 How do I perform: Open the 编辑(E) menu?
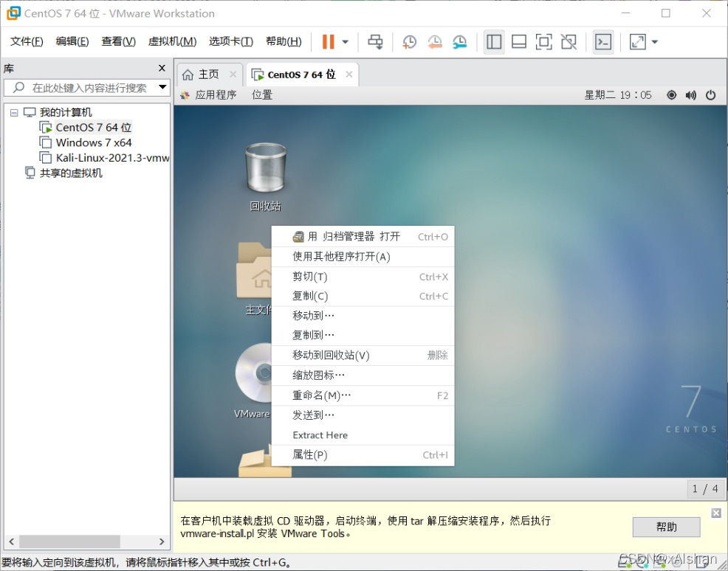(x=72, y=41)
